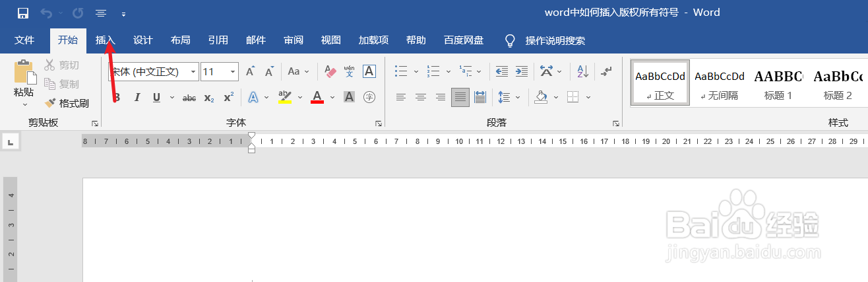Click the first-line indent marker on ruler

point(251,135)
